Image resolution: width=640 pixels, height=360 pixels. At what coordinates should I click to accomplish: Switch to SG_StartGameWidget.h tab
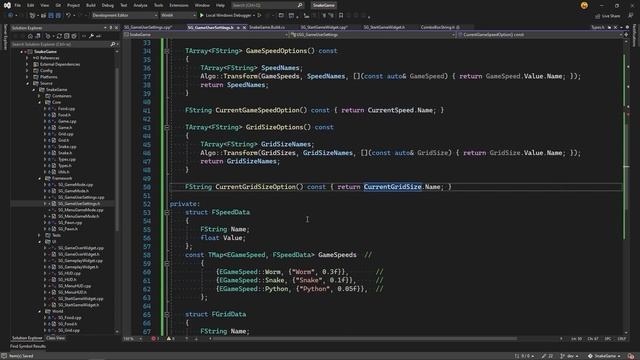tap(384, 27)
